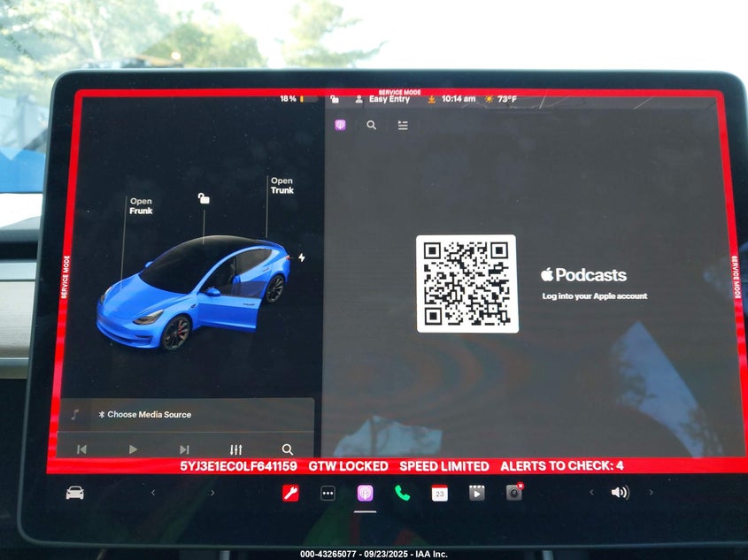Open the Choose Media Source selector
748x560 pixels.
click(x=149, y=414)
